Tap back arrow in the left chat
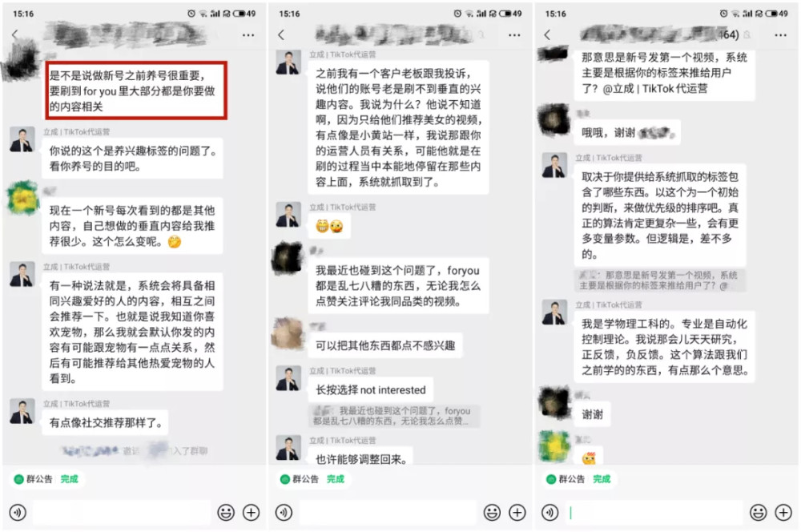The height and width of the screenshot is (532, 801). pos(14,34)
